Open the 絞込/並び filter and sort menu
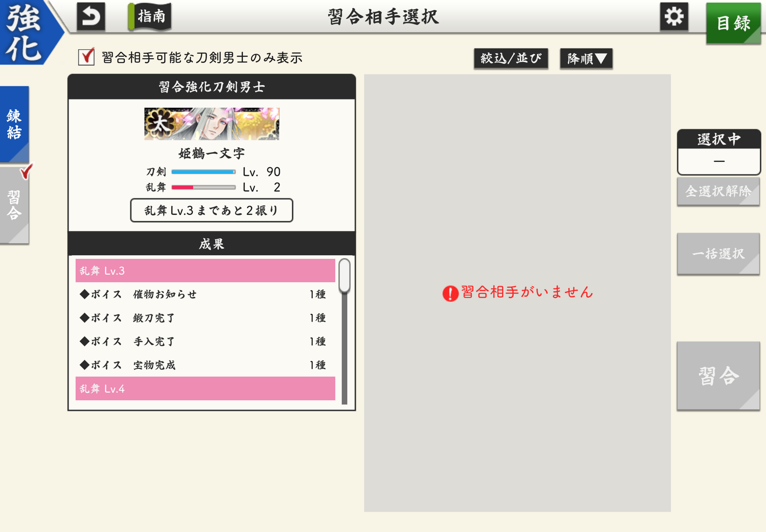Image resolution: width=766 pixels, height=532 pixels. [x=511, y=59]
